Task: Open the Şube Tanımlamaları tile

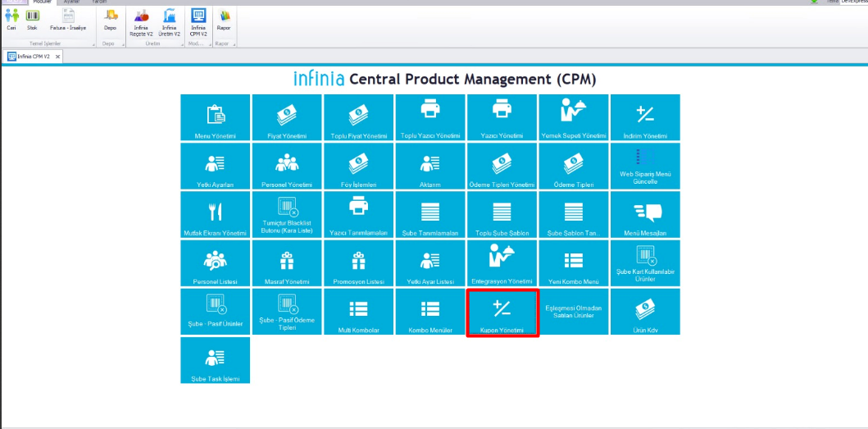Action: click(x=430, y=215)
